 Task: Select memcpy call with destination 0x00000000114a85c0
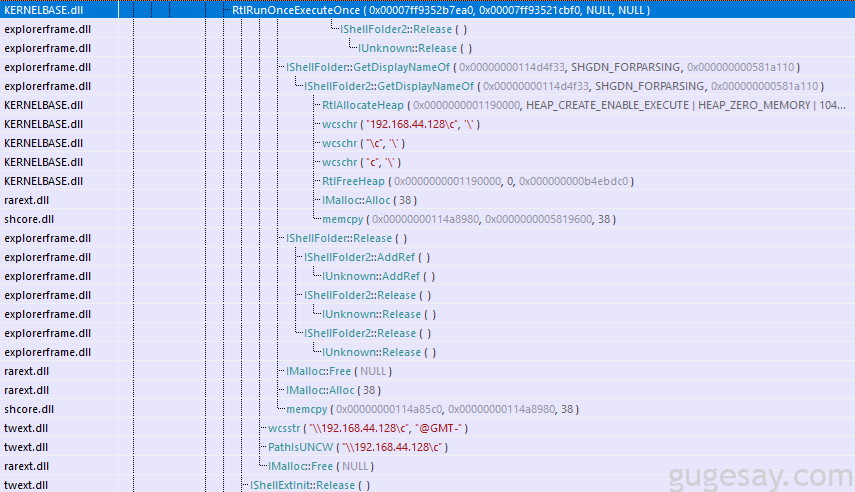pos(432,409)
